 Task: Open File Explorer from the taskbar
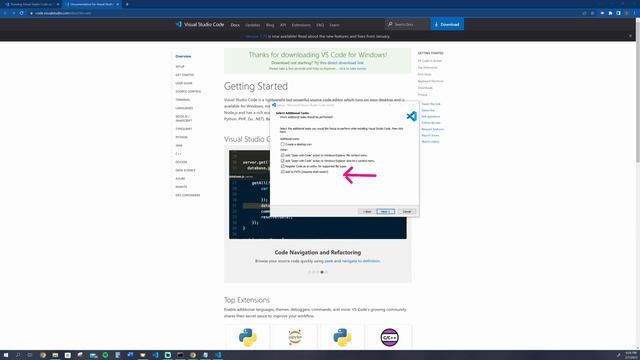(x=55, y=355)
